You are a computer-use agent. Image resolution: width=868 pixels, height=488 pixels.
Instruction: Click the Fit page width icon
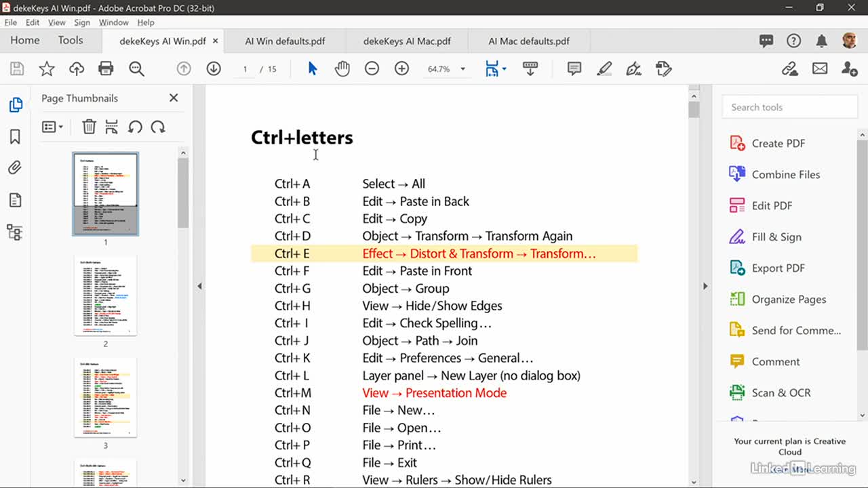click(492, 68)
